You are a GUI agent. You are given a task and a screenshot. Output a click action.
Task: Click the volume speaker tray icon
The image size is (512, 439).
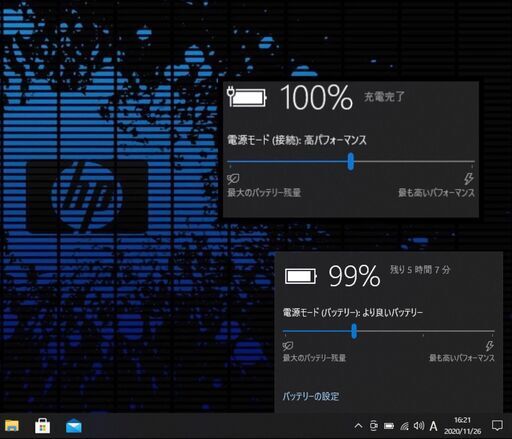(x=419, y=426)
